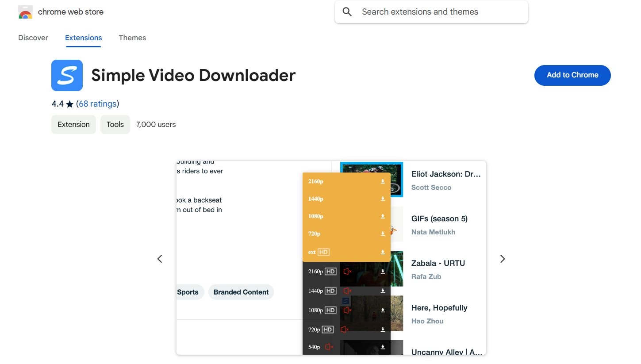Show the previous screenshot with left arrow
Viewport: 641px width, 364px height.
click(160, 259)
